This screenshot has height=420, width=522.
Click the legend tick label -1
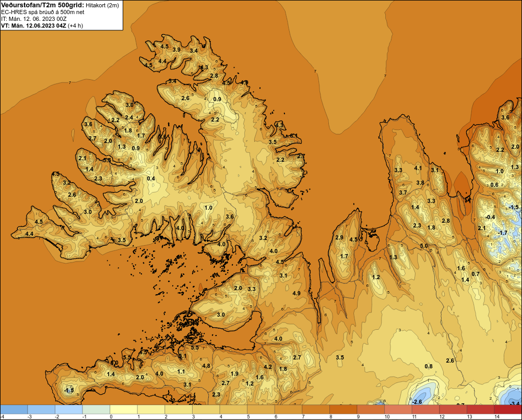(84, 417)
